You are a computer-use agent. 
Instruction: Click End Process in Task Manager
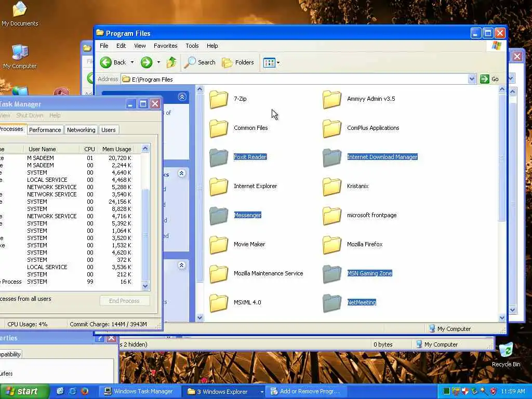125,301
